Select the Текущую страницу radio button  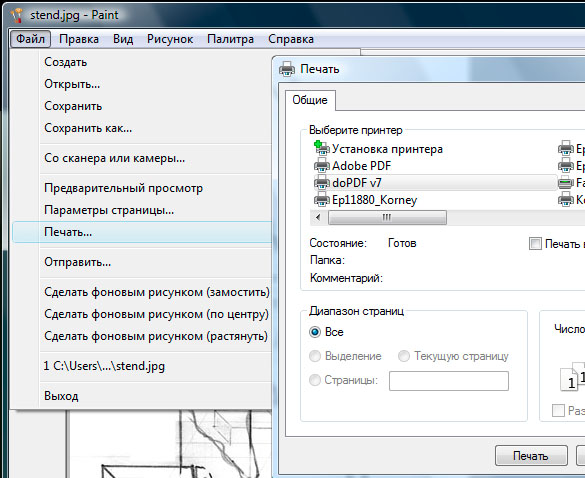[404, 356]
